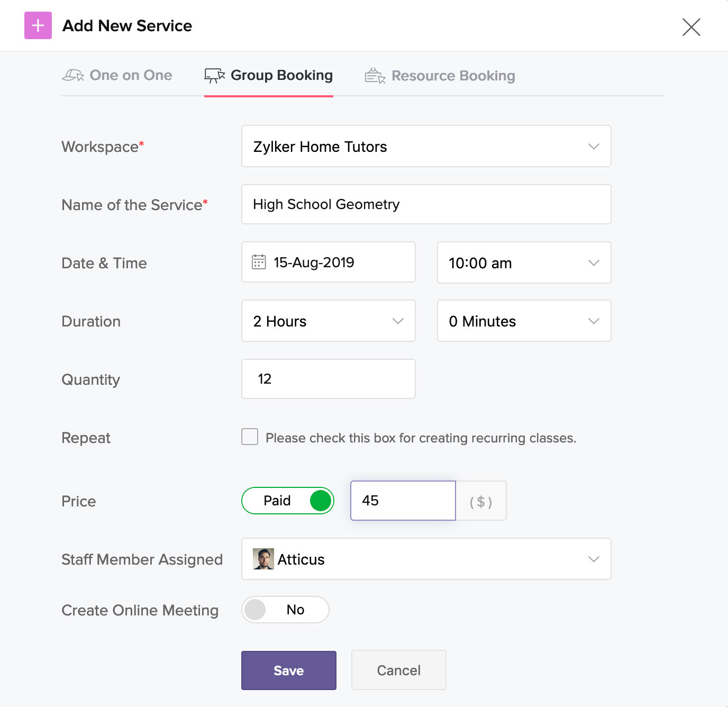Click Atticus's profile photo
Screen dimensions: 728x707
tap(263, 559)
